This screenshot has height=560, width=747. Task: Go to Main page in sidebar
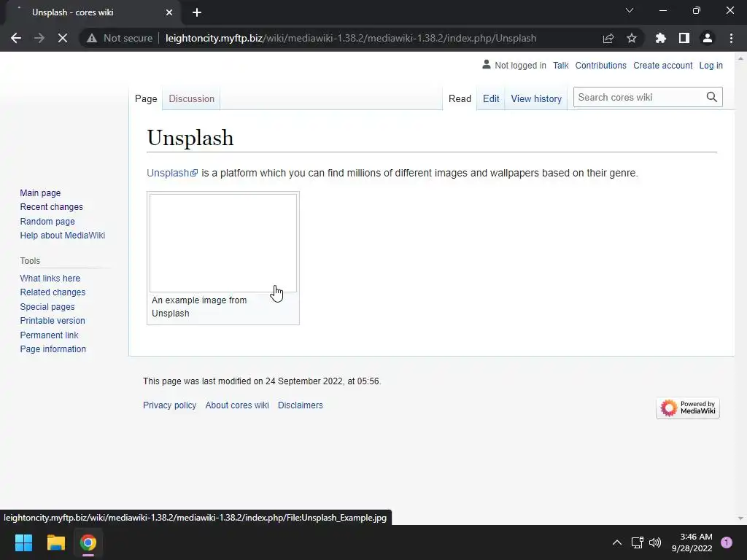point(41,192)
